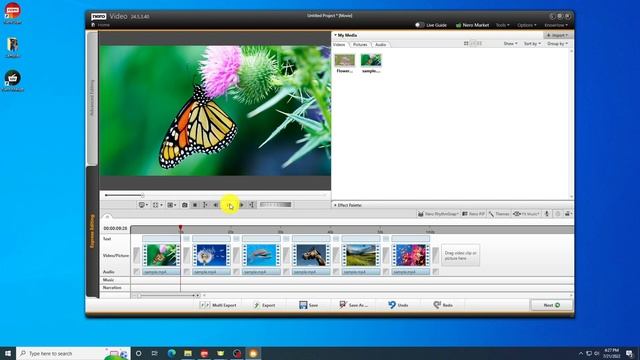640x360 pixels.
Task: Click the transition slot after the butterfly clip
Action: (186, 256)
